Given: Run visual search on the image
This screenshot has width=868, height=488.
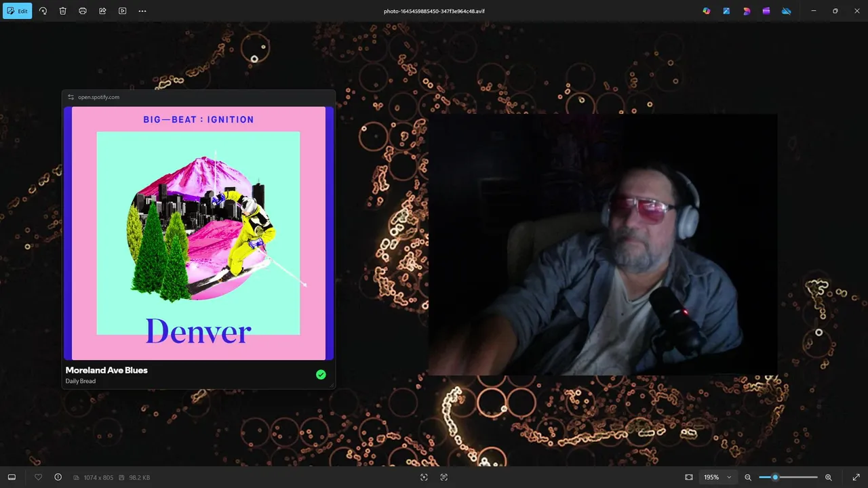Looking at the screenshot, I should click(424, 477).
